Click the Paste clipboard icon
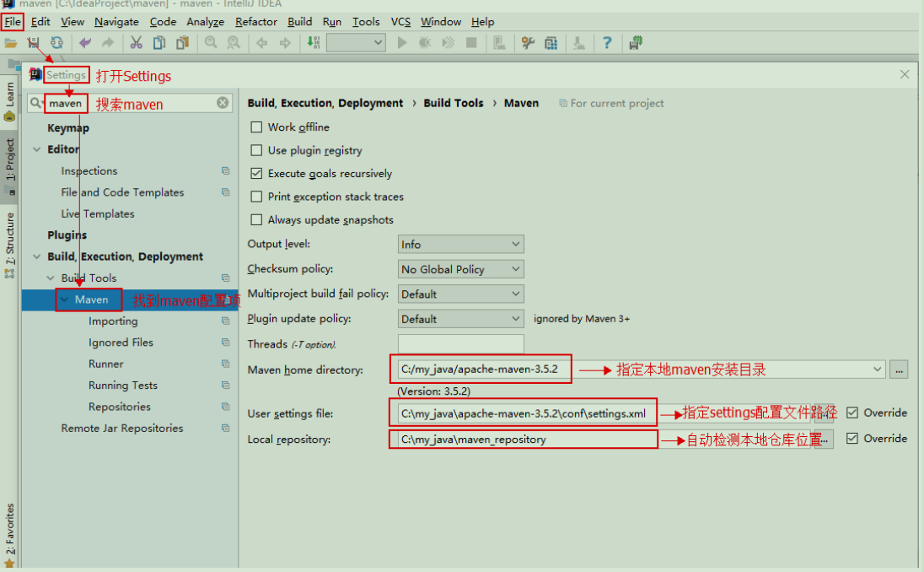This screenshot has width=924, height=572. coord(182,43)
